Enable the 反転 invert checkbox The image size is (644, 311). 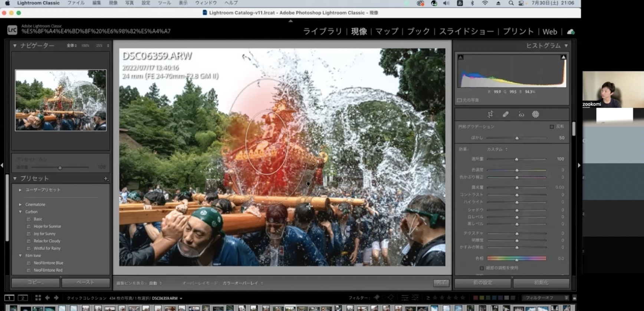click(552, 127)
